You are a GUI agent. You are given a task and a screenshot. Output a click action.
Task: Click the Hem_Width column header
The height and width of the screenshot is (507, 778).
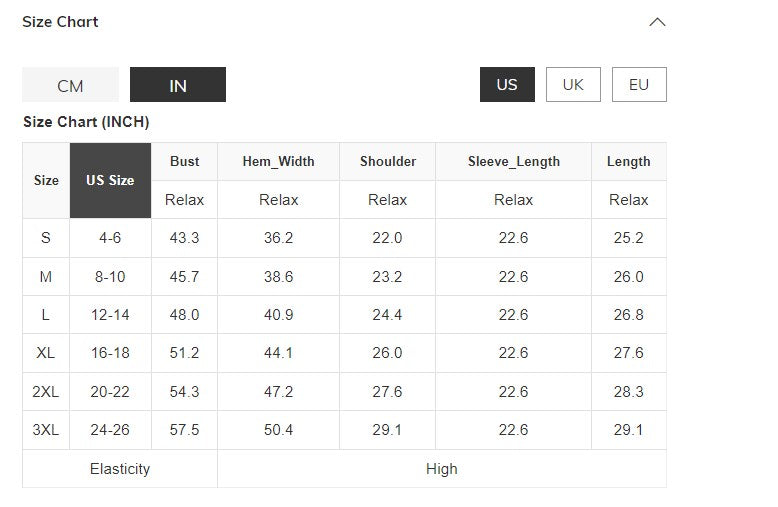coord(278,161)
